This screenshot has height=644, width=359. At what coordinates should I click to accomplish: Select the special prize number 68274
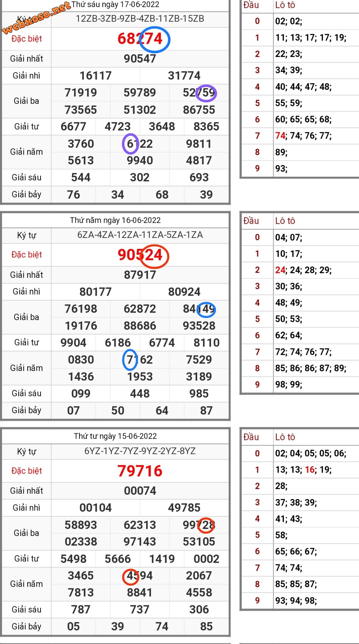click(x=140, y=39)
